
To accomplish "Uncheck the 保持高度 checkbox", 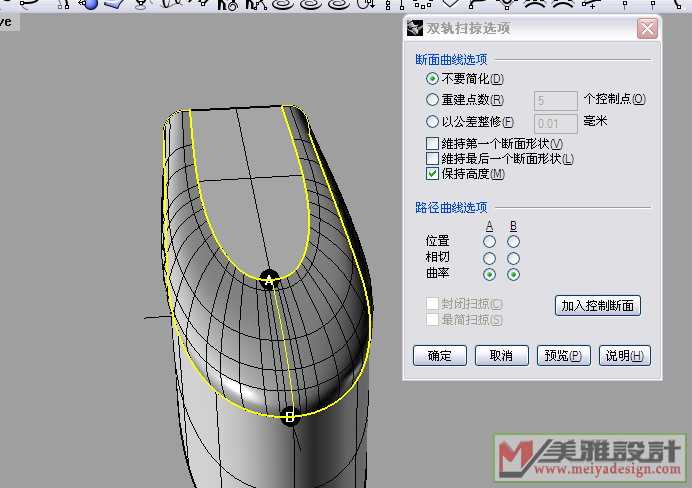I will tap(432, 174).
